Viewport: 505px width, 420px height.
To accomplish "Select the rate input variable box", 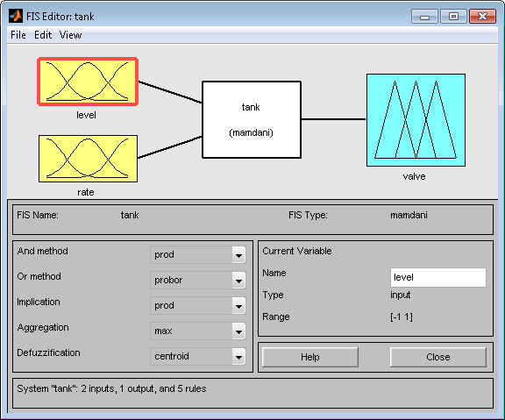I will click(88, 159).
